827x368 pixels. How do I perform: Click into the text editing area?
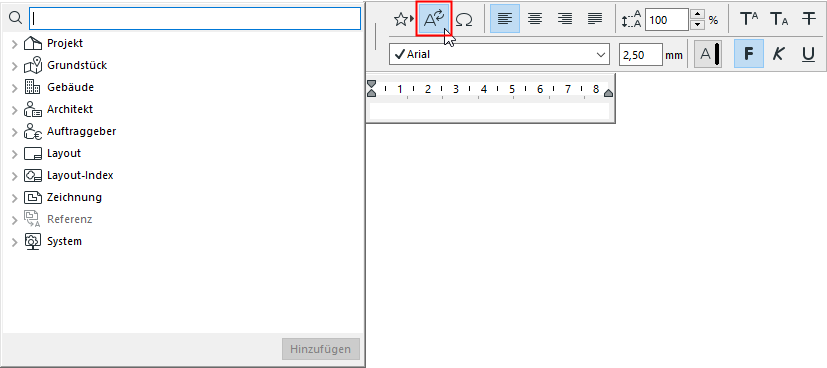(x=490, y=111)
